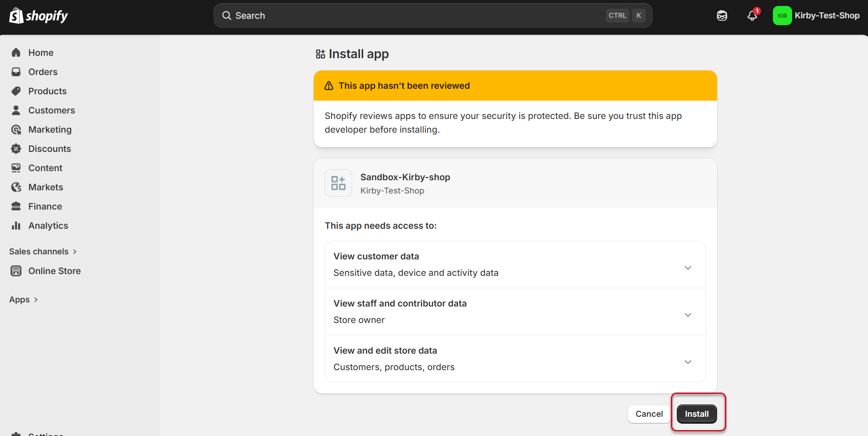Click the Online Store icon
The image size is (868, 436).
click(x=16, y=271)
